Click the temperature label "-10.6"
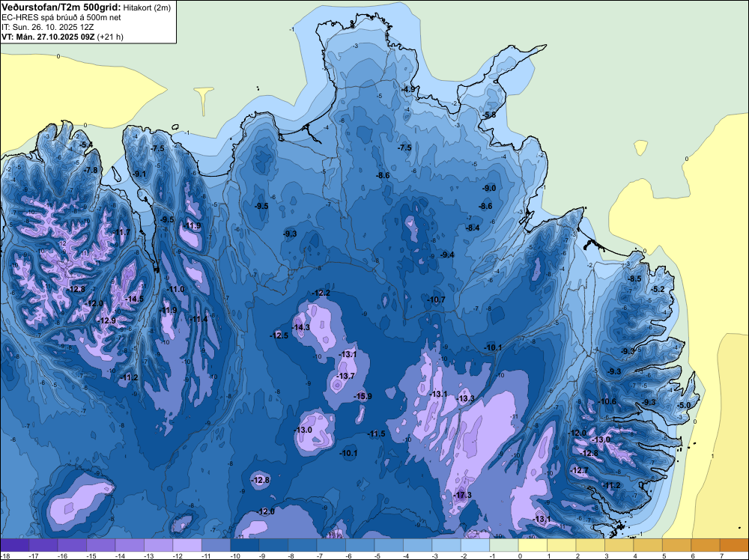The width and height of the screenshot is (749, 560). (607, 401)
